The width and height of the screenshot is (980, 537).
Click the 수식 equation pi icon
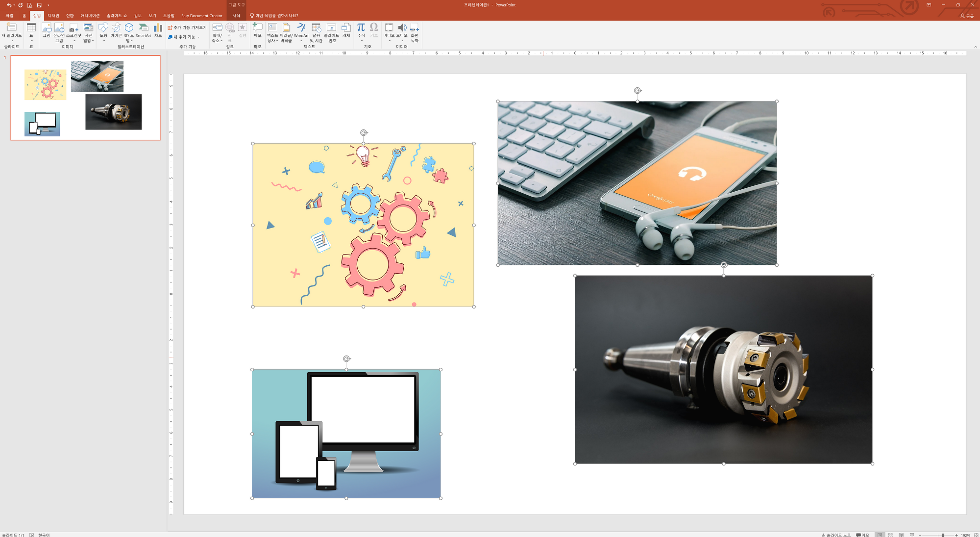click(x=361, y=28)
